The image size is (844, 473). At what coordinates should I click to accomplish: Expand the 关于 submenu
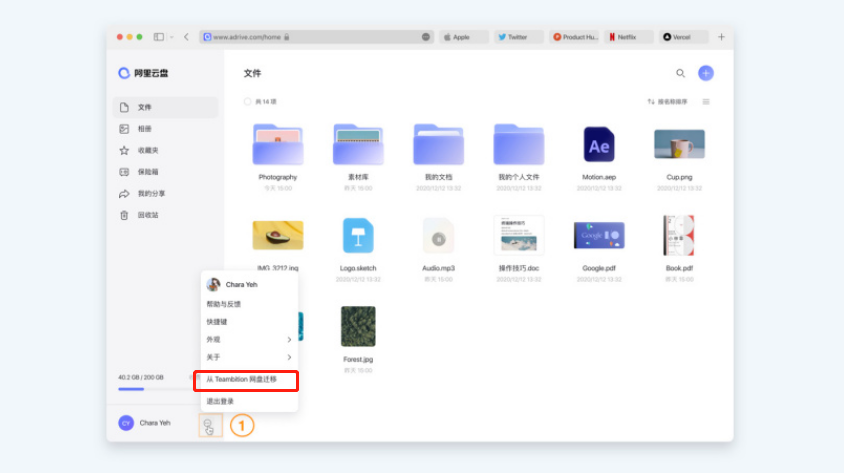[249, 357]
